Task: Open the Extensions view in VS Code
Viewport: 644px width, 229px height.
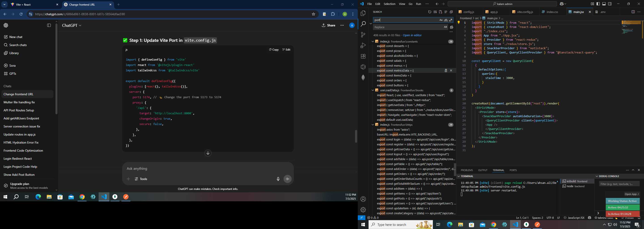Action: pyautogui.click(x=363, y=56)
